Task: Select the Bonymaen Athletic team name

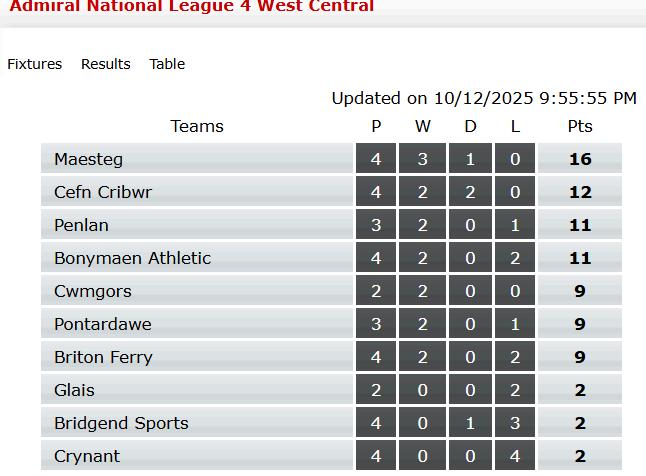Action: [x=132, y=258]
